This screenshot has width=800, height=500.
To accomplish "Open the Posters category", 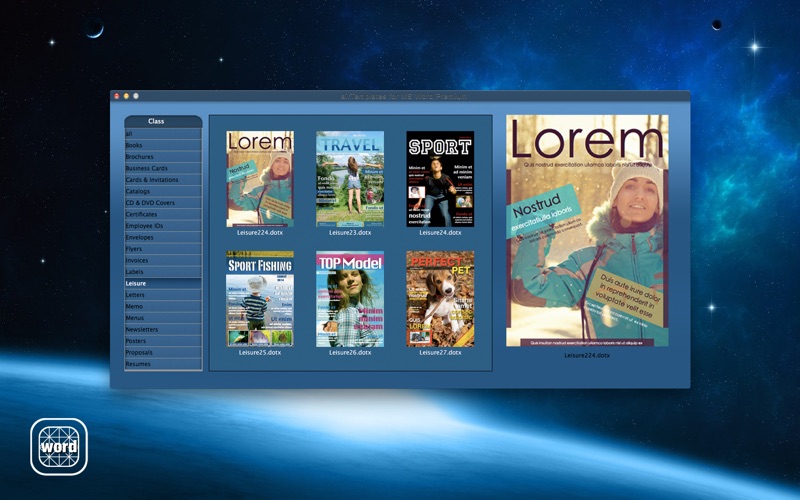I will (163, 341).
